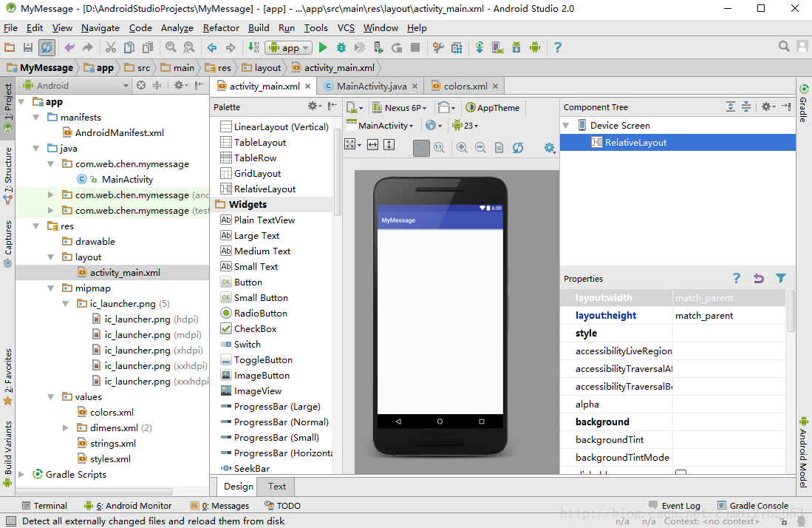The height and width of the screenshot is (528, 812).
Task: Open Android Device Monitor icon
Action: 535,47
